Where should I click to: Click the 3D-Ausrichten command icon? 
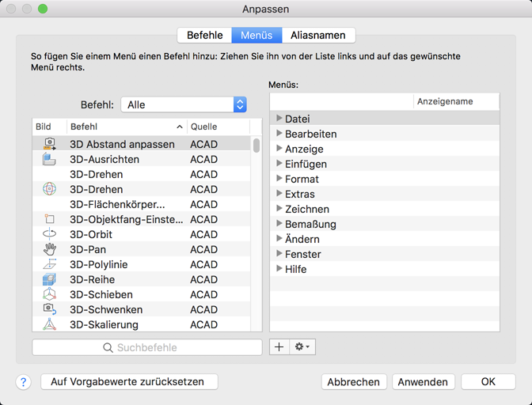click(49, 159)
